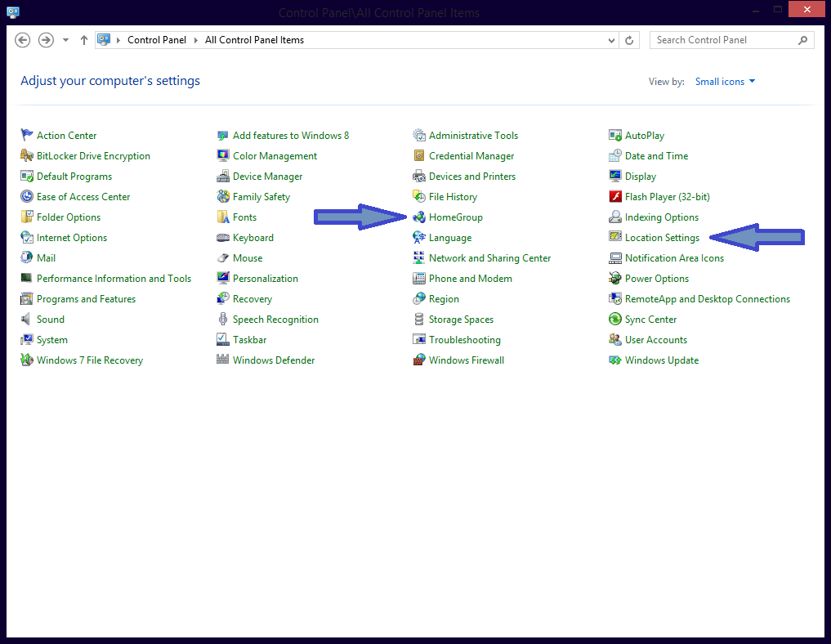Open Programs and Features link
The height and width of the screenshot is (644, 831).
86,299
